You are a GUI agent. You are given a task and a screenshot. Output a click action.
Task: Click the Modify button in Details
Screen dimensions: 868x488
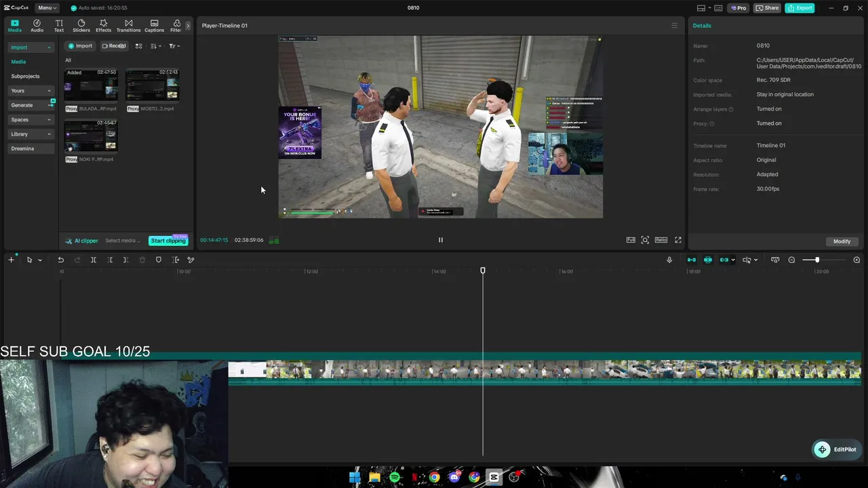[842, 241]
